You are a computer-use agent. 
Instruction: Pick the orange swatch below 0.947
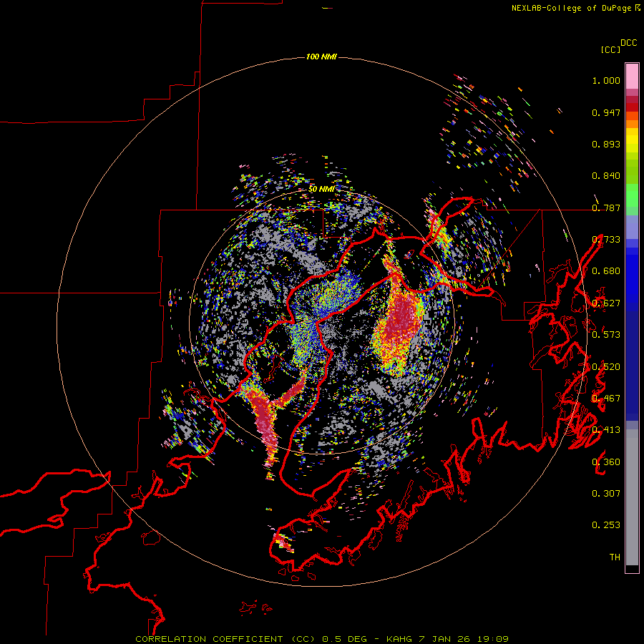(x=632, y=124)
